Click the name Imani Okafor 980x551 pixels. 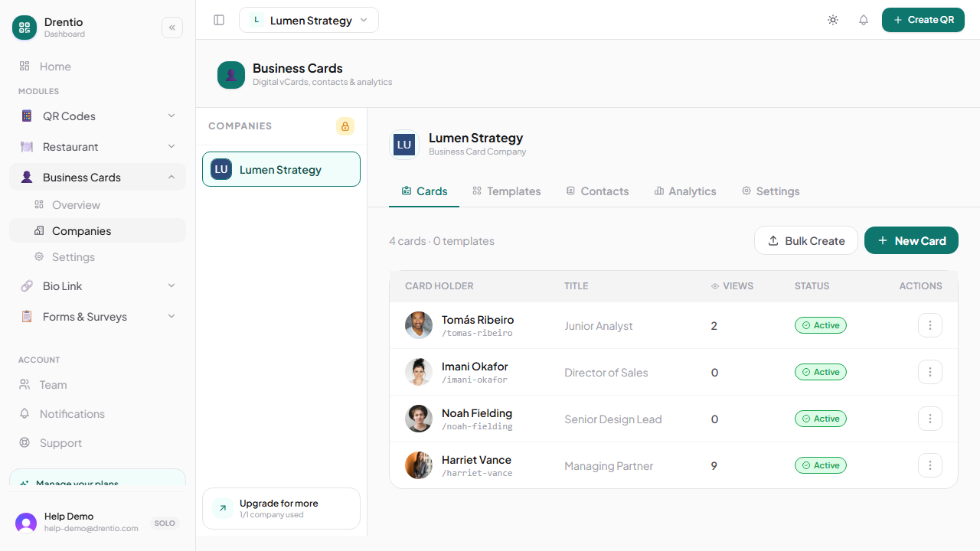[x=475, y=367]
